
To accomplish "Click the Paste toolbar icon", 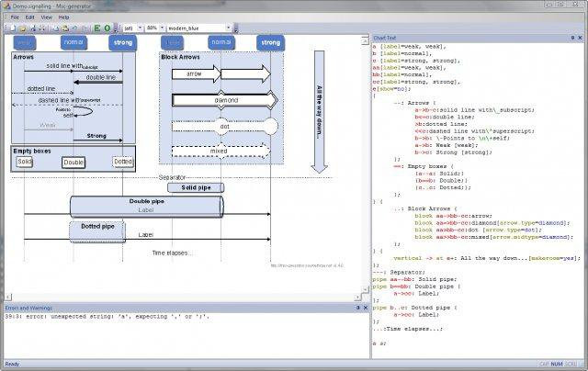I will click(x=65, y=28).
